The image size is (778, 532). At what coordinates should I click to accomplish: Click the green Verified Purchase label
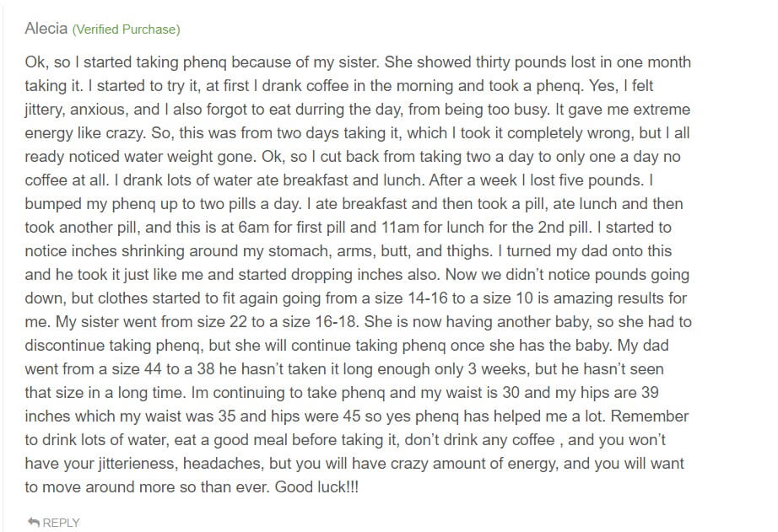pos(126,30)
